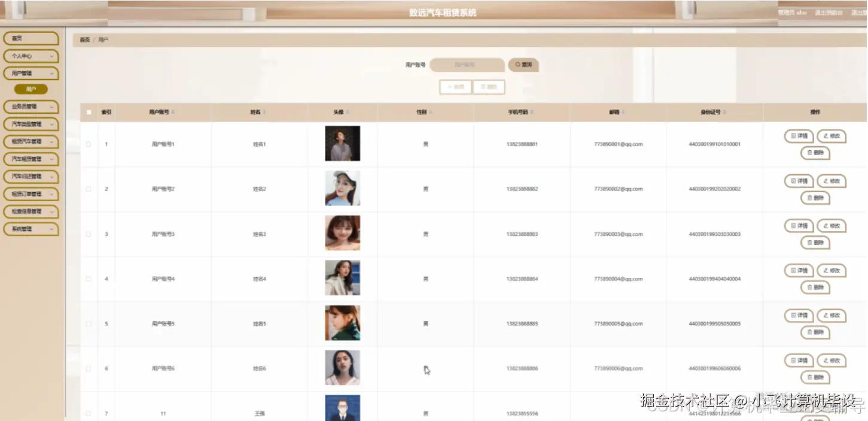This screenshot has height=421, width=868.
Task: Check the box for row 用户账号3
Action: [89, 234]
